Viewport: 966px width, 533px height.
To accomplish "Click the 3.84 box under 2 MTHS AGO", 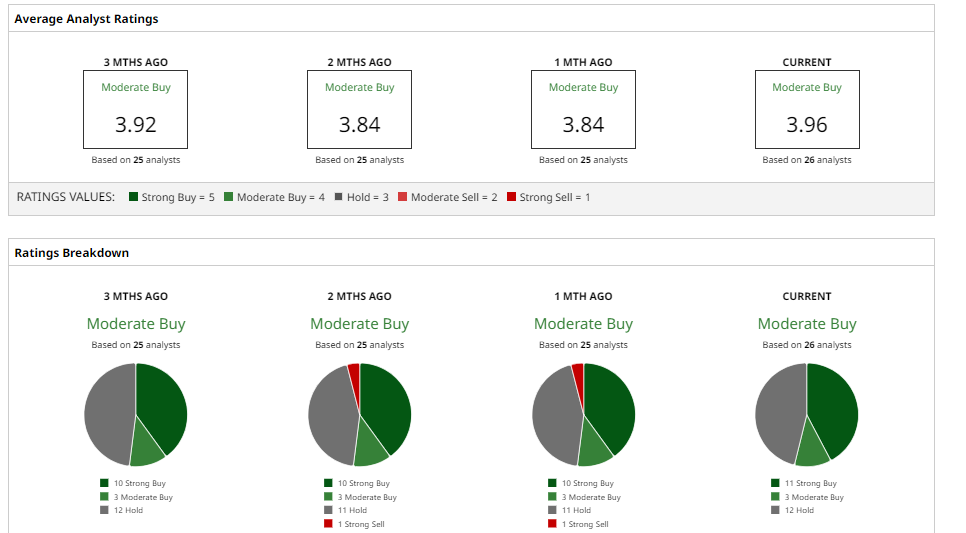I will [359, 110].
